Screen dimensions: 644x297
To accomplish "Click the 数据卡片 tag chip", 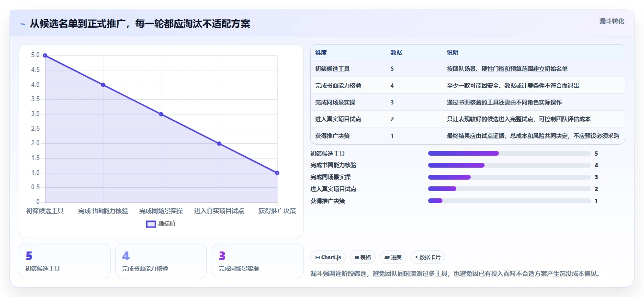I will [428, 257].
